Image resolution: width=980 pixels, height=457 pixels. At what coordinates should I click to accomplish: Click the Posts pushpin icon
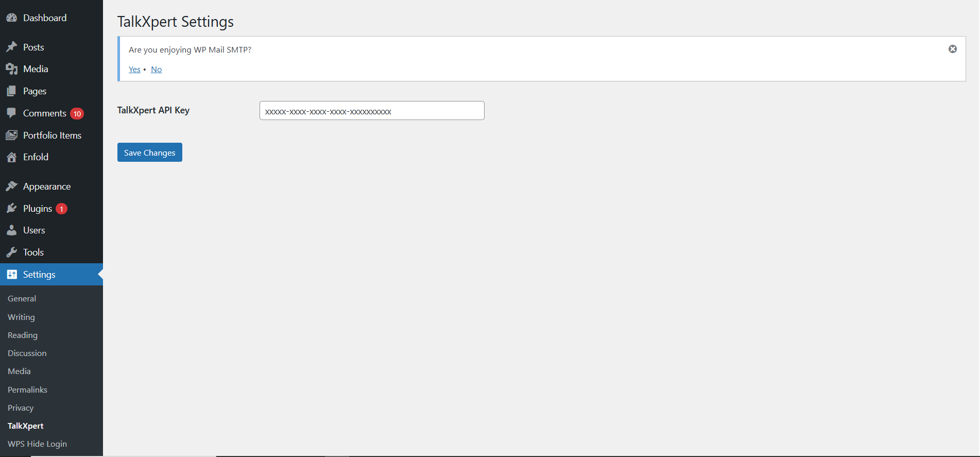12,47
